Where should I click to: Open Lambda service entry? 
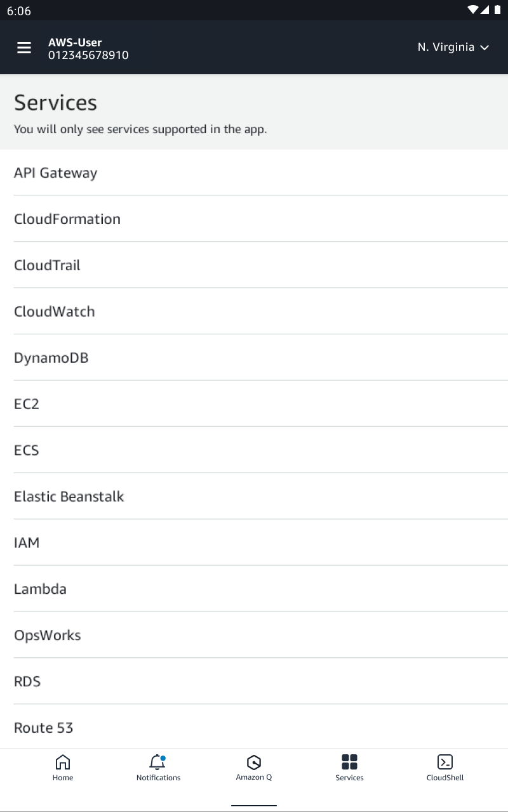(x=254, y=589)
